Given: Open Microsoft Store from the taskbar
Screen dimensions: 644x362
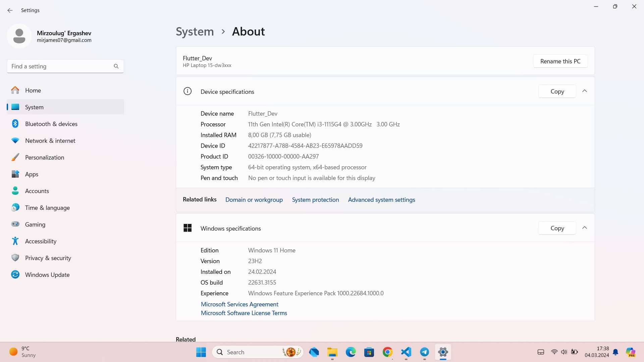Looking at the screenshot, I should [x=369, y=352].
